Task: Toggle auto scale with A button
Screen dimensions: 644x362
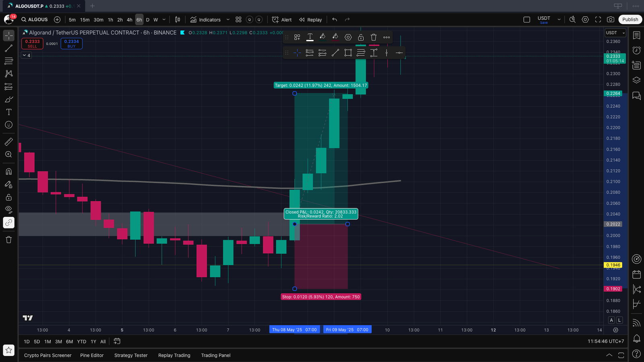Action: [611, 320]
